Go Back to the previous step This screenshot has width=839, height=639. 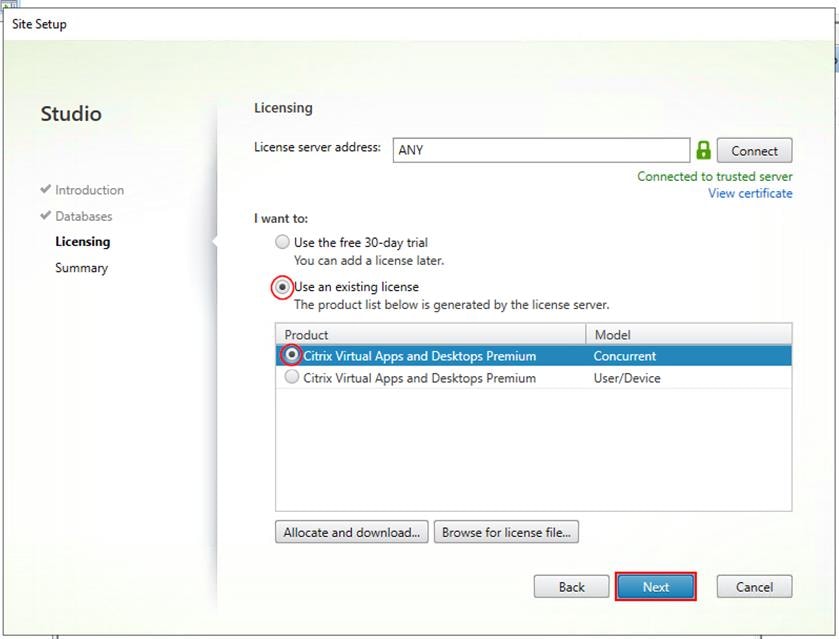[x=571, y=587]
